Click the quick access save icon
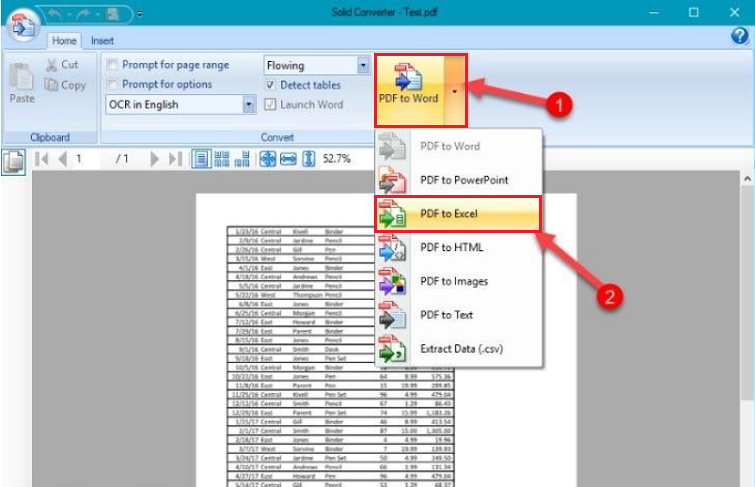 113,14
